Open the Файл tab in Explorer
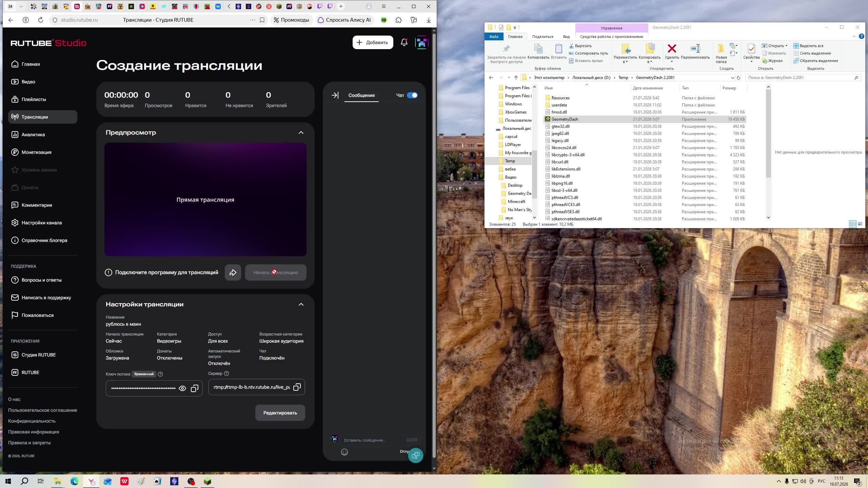 [x=494, y=37]
